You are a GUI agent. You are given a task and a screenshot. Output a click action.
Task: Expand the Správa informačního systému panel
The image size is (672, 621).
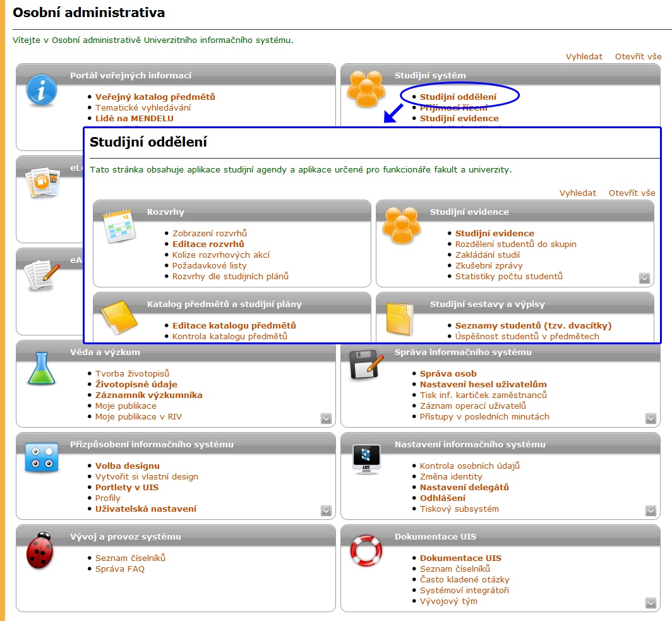651,418
